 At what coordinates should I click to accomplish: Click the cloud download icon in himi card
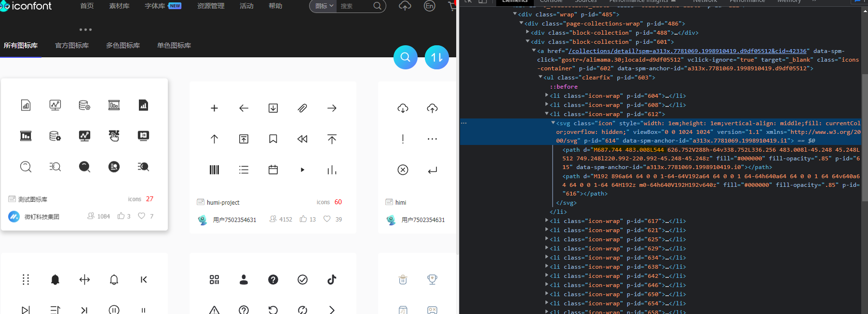403,108
